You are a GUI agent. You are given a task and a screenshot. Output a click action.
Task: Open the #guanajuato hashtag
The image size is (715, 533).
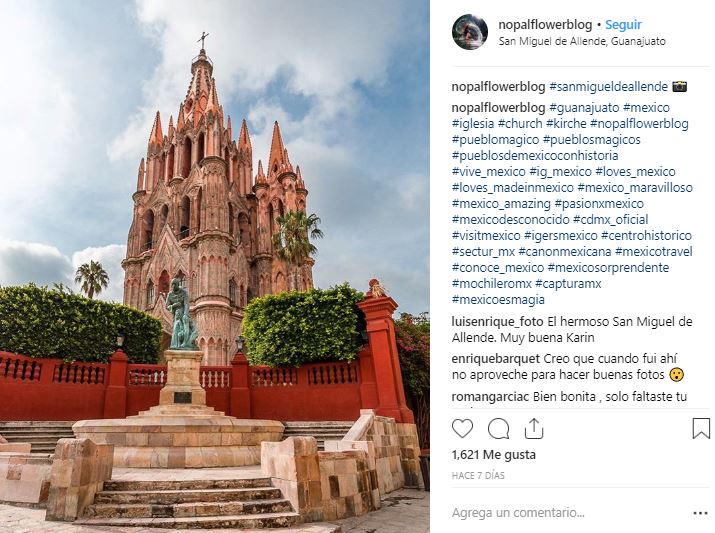point(584,108)
